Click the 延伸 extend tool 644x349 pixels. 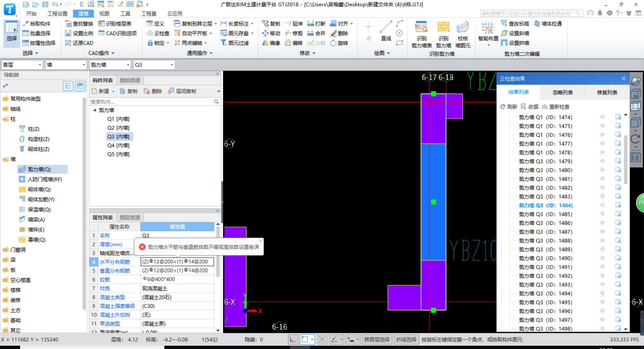click(294, 23)
